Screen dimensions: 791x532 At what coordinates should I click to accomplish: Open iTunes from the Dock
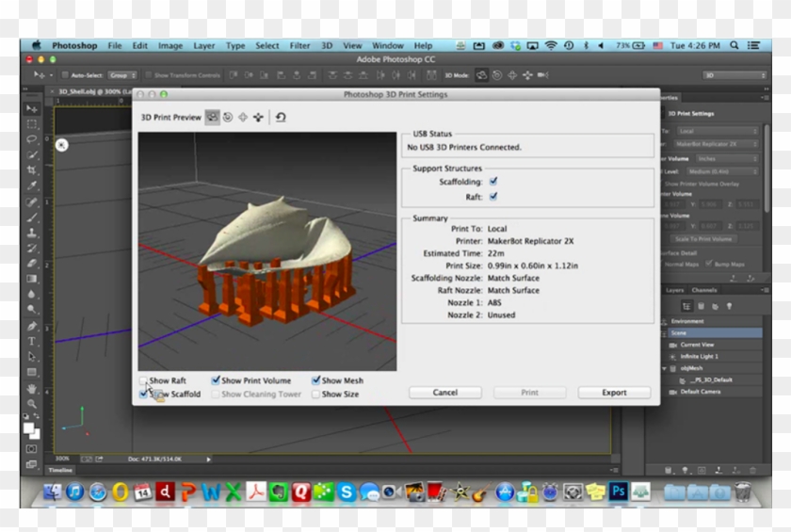(x=75, y=492)
